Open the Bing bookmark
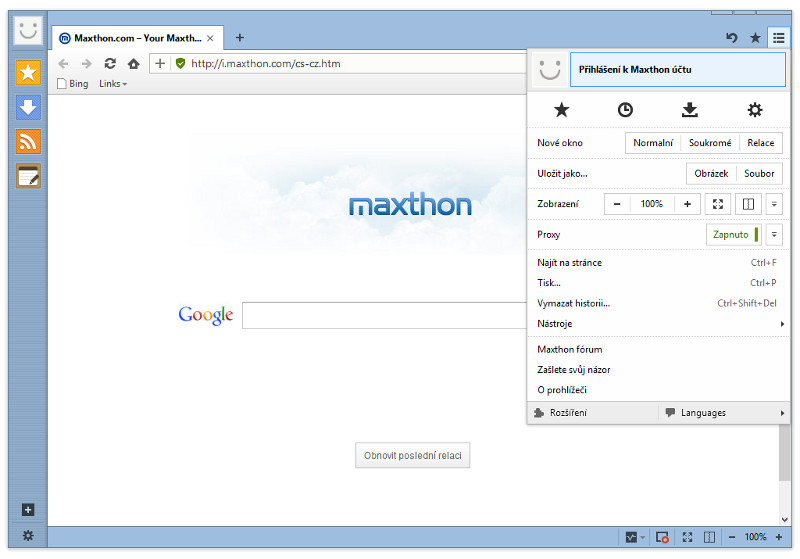800x559 pixels. 72,84
